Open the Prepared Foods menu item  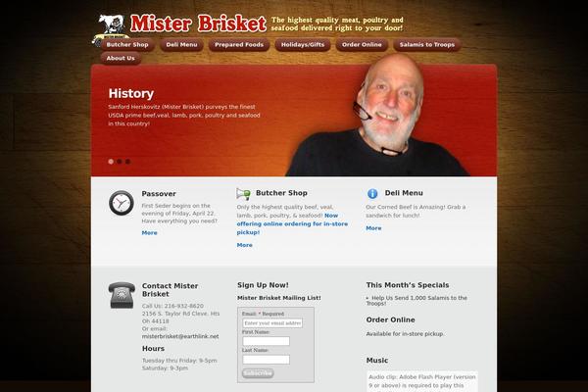point(239,45)
